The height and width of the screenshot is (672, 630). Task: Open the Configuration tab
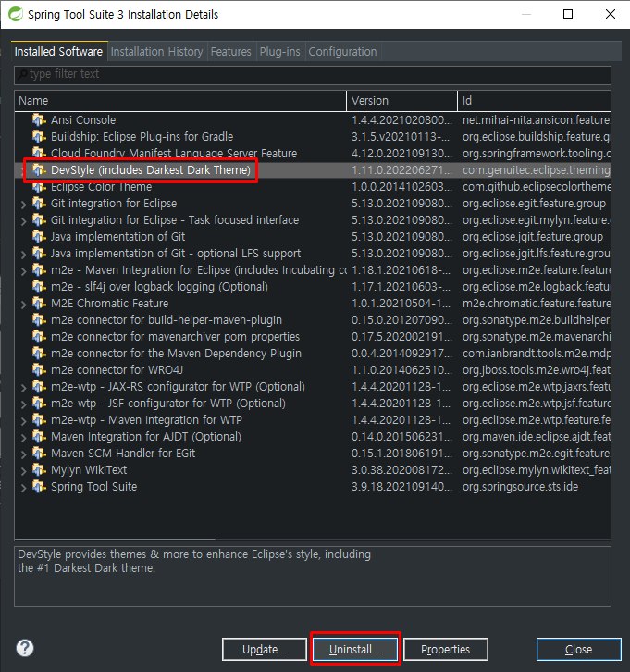coord(342,52)
